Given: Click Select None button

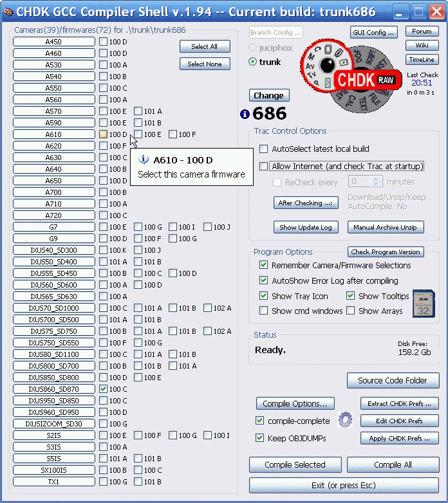Looking at the screenshot, I should (x=205, y=64).
